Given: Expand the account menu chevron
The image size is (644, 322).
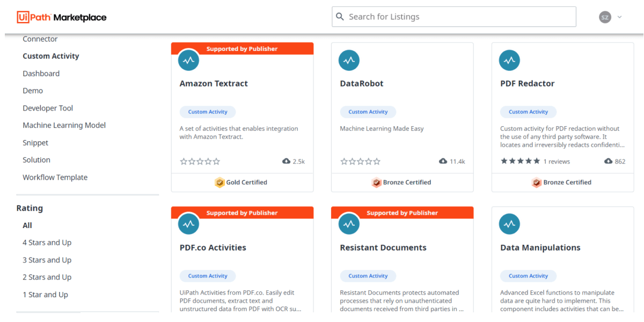Looking at the screenshot, I should [619, 17].
